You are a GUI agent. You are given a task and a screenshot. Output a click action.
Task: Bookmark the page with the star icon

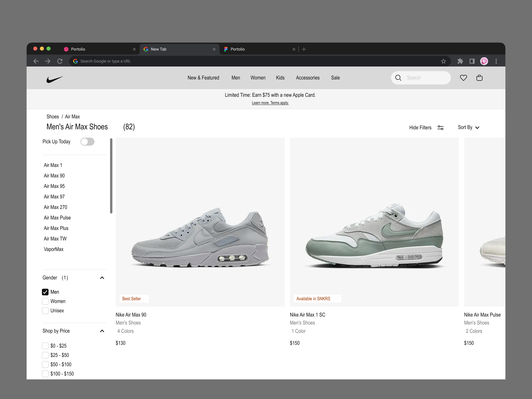point(443,61)
